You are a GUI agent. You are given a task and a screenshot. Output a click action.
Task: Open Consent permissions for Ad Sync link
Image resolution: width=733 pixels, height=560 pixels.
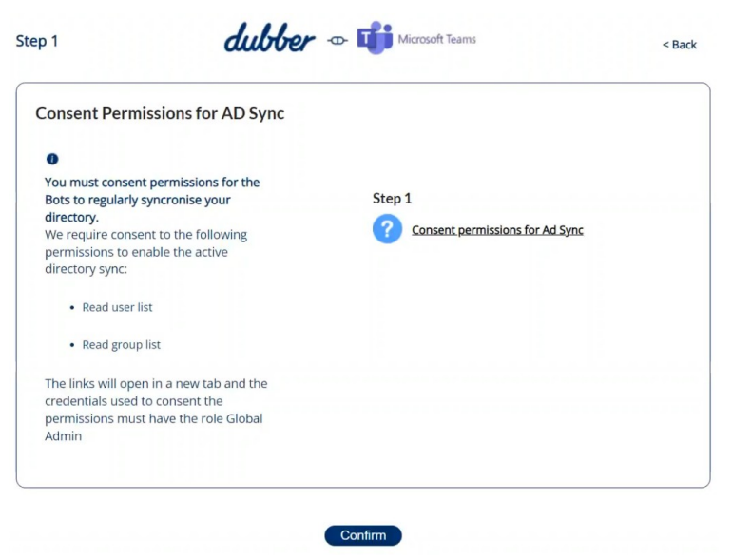click(x=497, y=230)
